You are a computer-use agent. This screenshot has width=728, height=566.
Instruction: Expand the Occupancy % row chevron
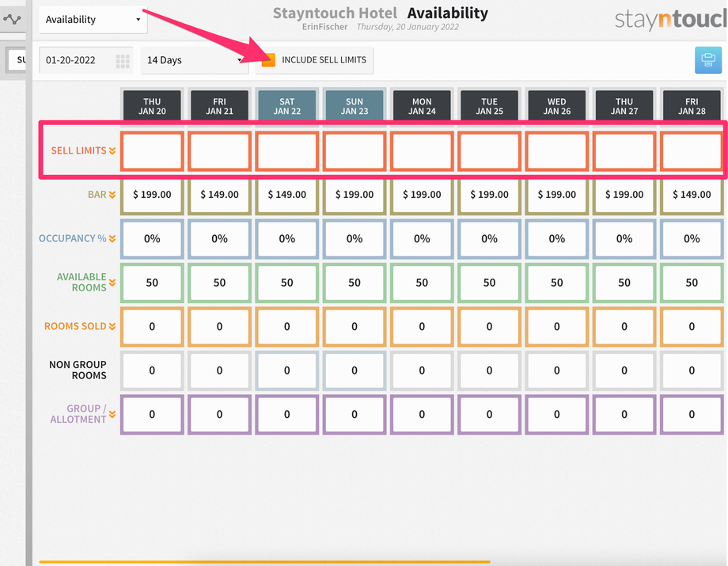(112, 238)
